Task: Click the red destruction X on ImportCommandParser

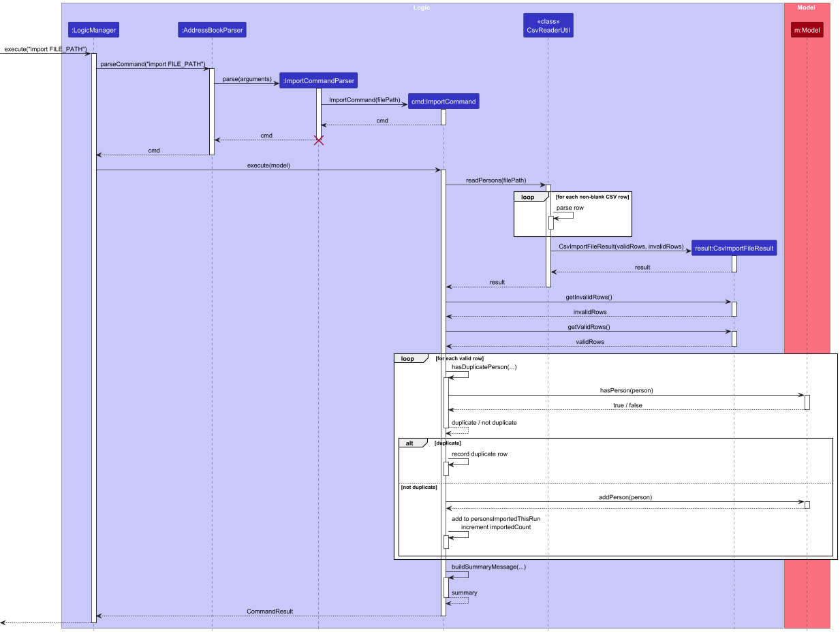Action: 318,140
